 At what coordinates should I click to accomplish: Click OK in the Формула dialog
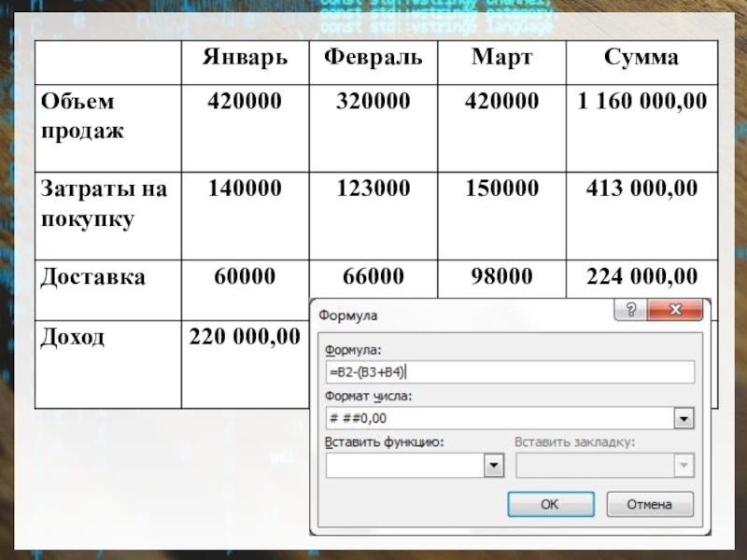pos(551,504)
